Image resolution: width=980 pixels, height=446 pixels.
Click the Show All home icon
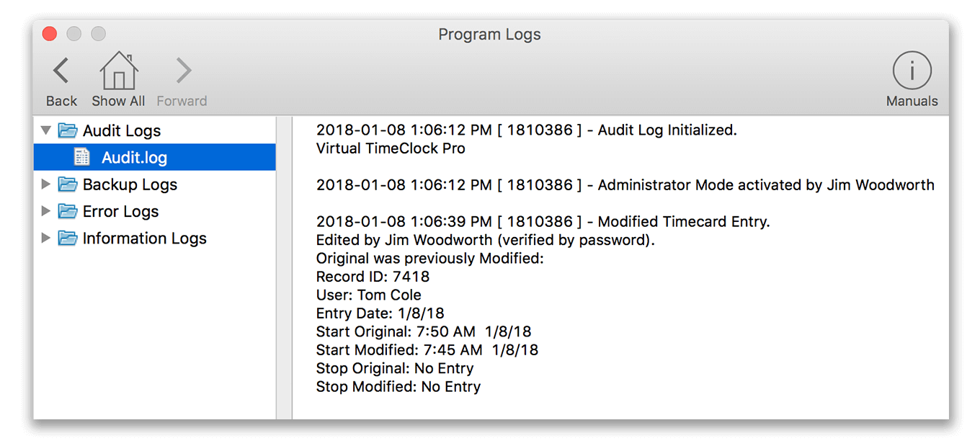coord(117,71)
